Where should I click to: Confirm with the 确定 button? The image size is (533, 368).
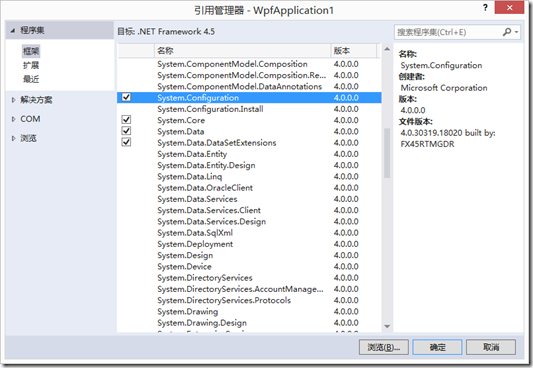tap(437, 347)
